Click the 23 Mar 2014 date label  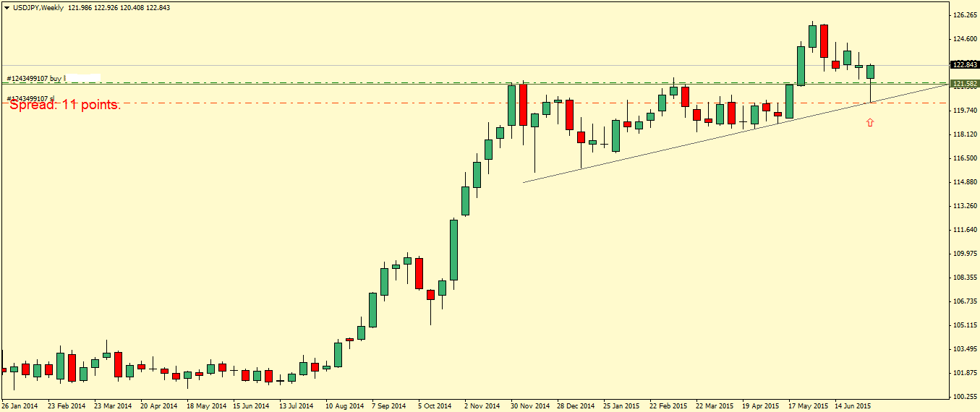[x=113, y=406]
